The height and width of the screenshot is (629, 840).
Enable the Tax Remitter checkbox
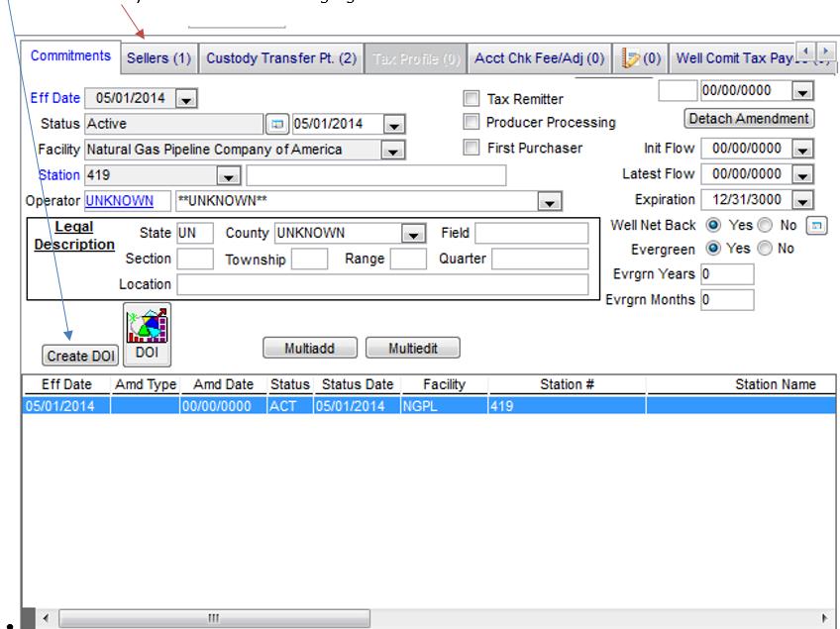pos(472,99)
